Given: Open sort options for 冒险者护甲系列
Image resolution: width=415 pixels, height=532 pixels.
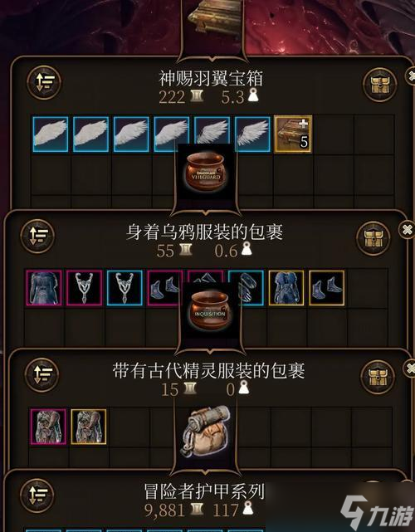Looking at the screenshot, I should click(37, 495).
